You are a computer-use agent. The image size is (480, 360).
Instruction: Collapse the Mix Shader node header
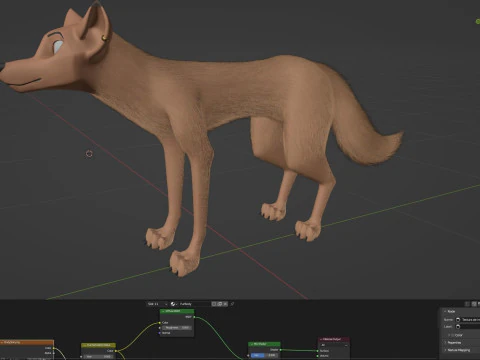pyautogui.click(x=251, y=344)
